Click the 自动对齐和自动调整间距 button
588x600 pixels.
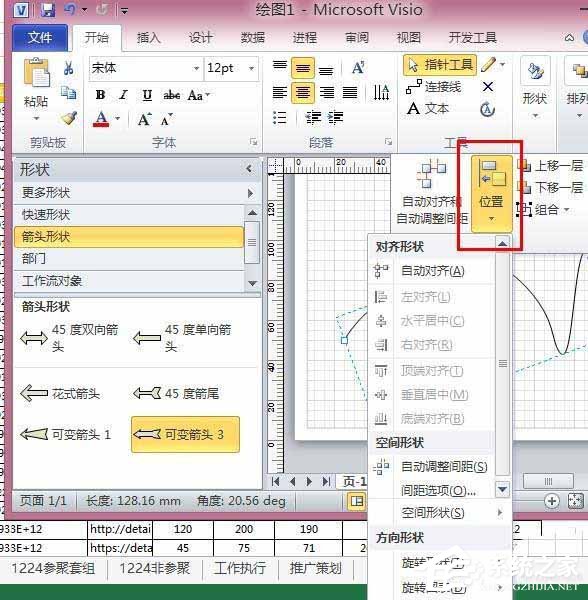[x=432, y=193]
